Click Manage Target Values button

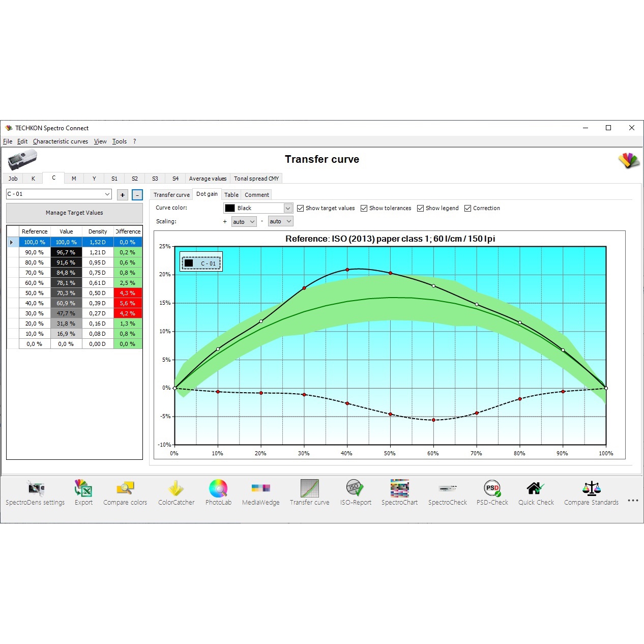click(74, 213)
